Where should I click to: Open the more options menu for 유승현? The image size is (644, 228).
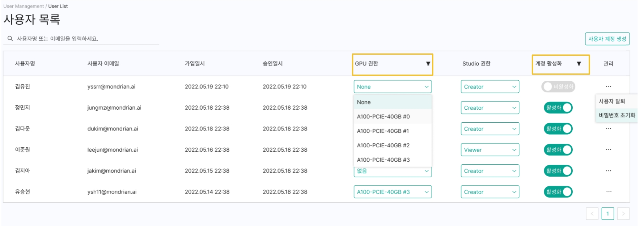point(609,192)
